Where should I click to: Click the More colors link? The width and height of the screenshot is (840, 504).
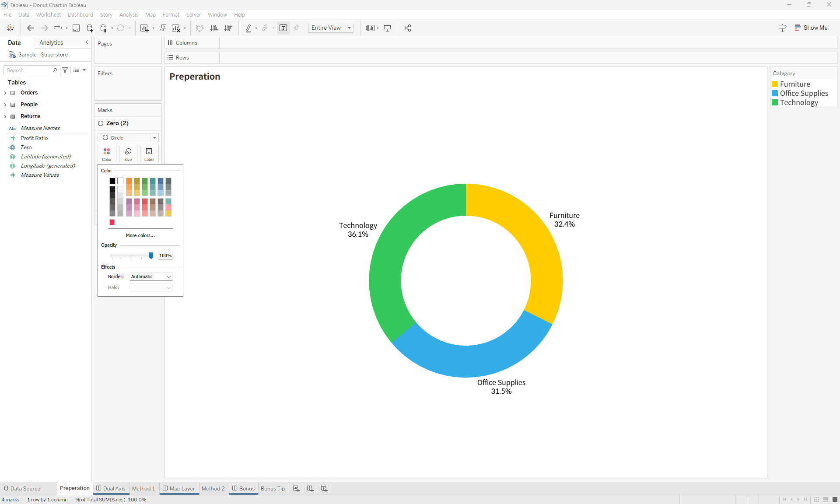pyautogui.click(x=140, y=235)
